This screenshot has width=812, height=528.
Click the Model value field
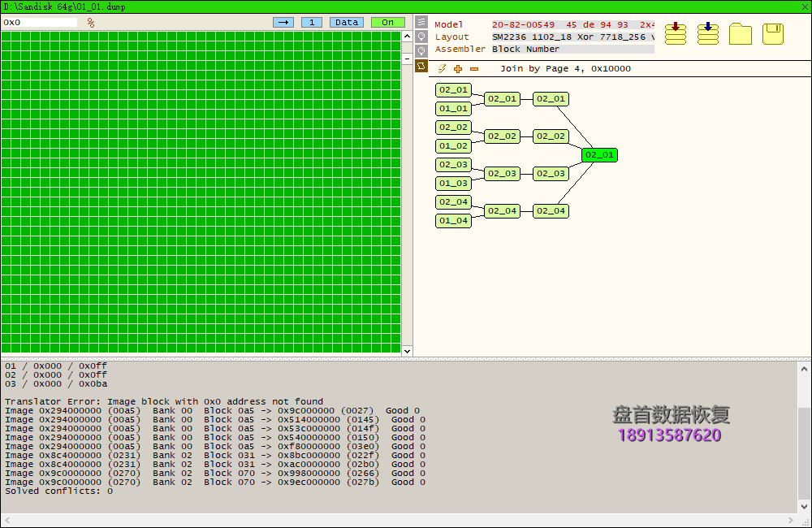coord(572,25)
